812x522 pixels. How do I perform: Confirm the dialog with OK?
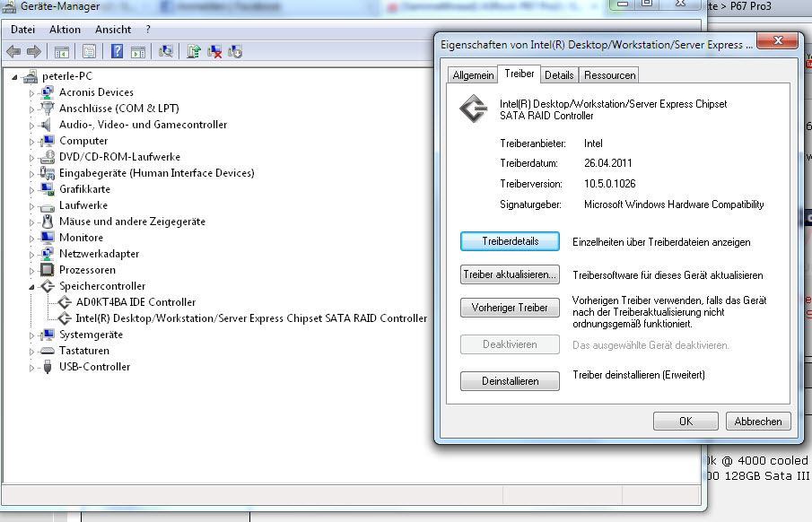pyautogui.click(x=685, y=422)
